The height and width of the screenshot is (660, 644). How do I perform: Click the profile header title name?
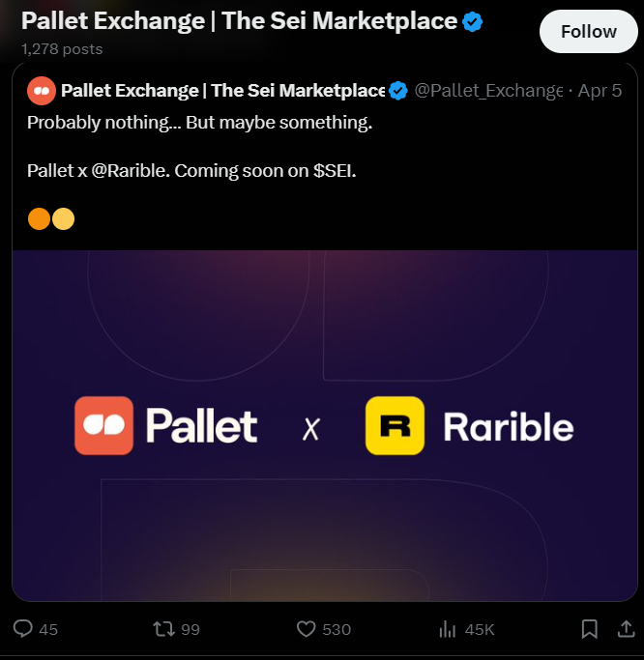(239, 21)
